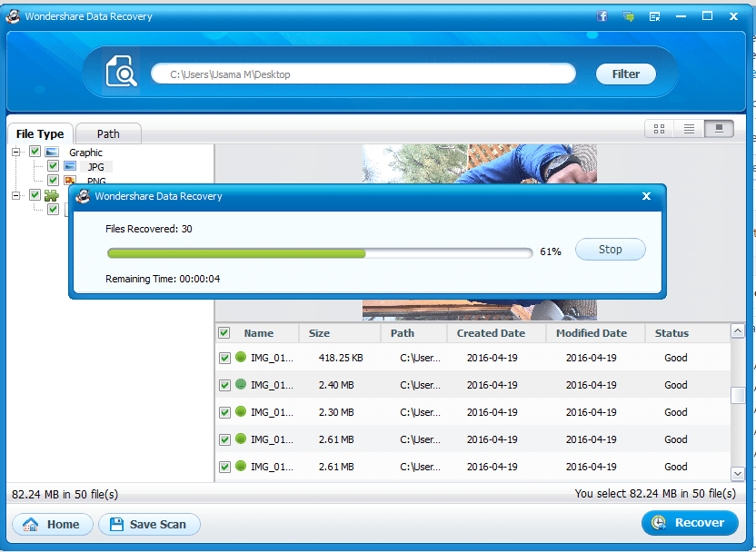Viewport: 756px width, 552px height.
Task: Click the image preview thumbnail
Action: coord(479,163)
